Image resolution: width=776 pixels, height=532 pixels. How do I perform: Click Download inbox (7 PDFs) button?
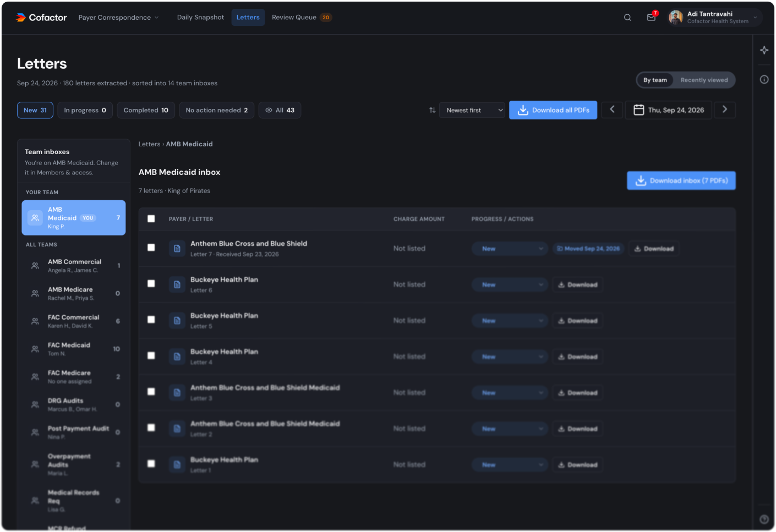[681, 181]
